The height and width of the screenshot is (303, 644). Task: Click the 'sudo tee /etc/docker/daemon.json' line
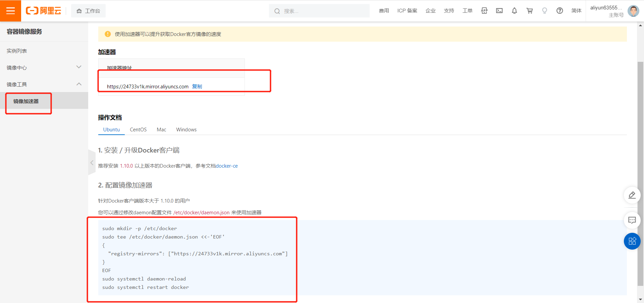pos(163,237)
